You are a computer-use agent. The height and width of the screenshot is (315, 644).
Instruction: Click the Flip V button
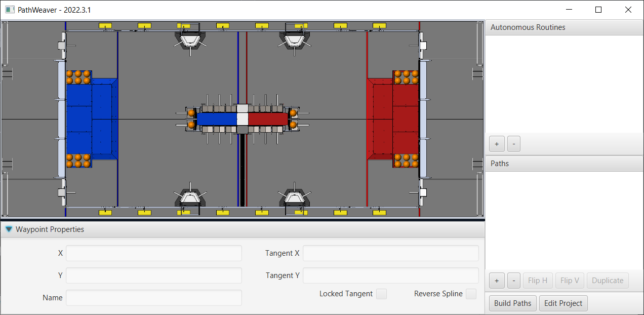click(x=570, y=280)
